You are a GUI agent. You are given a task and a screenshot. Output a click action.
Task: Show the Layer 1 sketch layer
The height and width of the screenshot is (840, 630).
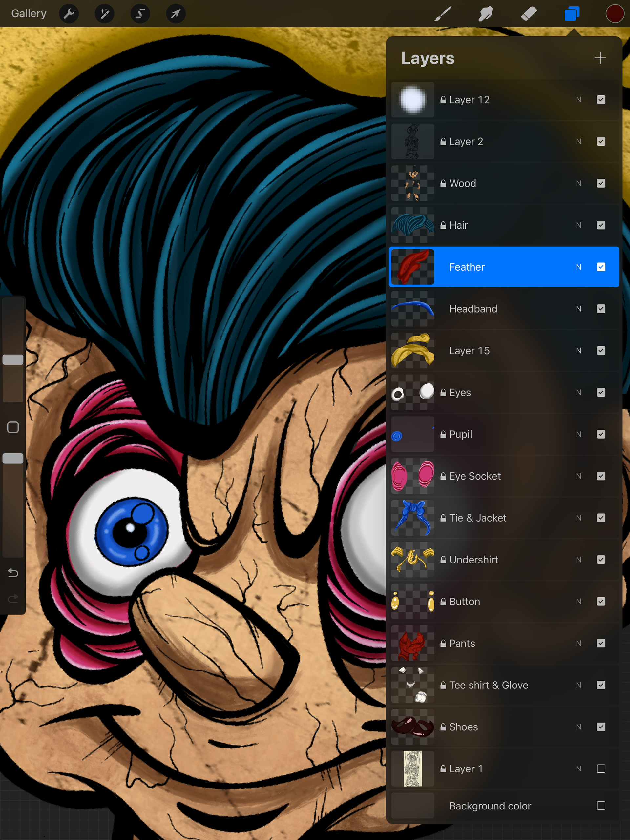point(601,768)
